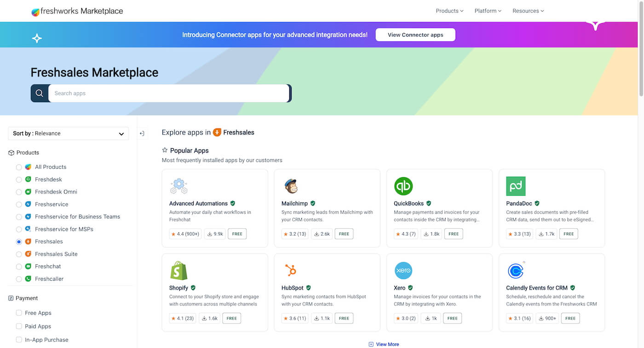Click the Calendly Events app icon
This screenshot has height=348, width=644.
tap(516, 271)
